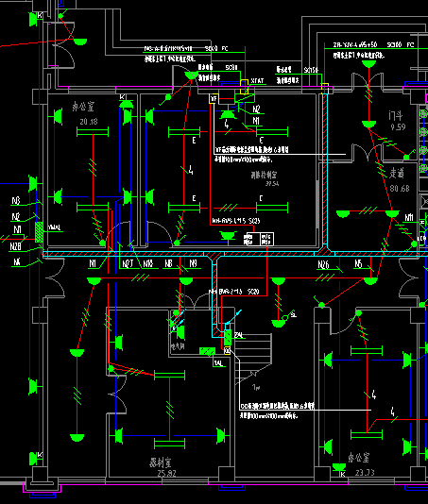The height and width of the screenshot is (504, 428).
Task: Select the N8 circuit label
Action: 168,263
